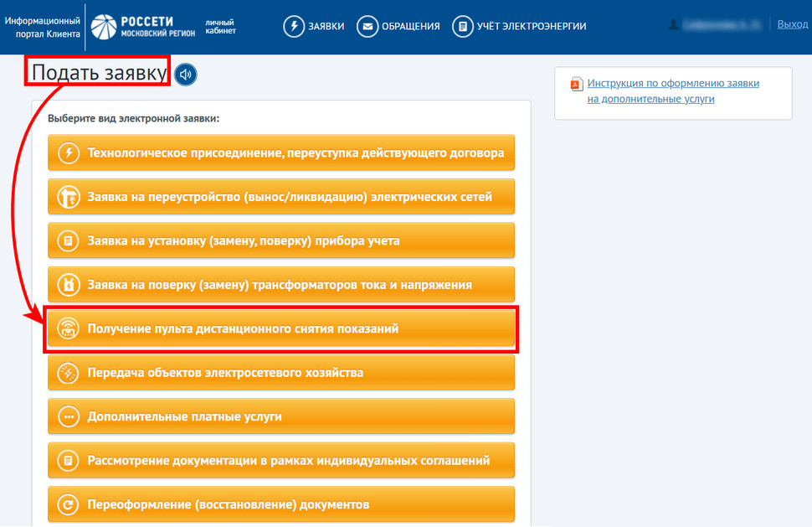Click the Выход logout link
This screenshot has height=527, width=812.
(x=792, y=24)
